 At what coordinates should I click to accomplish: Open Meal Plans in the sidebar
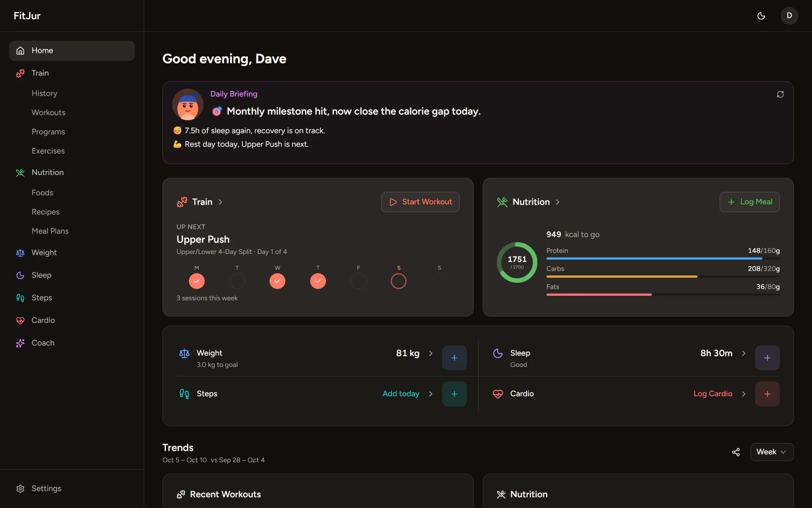[50, 231]
